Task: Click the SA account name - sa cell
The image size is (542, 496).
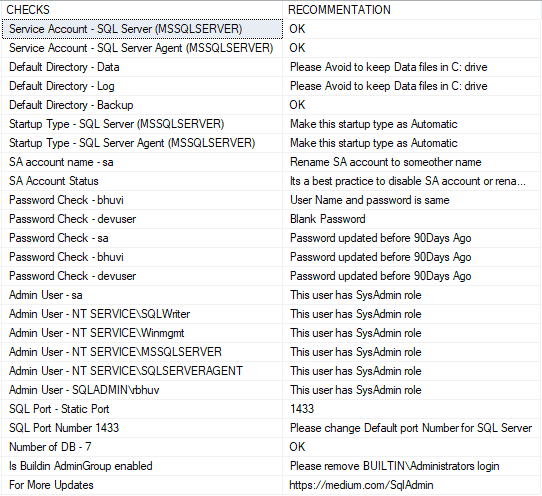Action: [142, 162]
